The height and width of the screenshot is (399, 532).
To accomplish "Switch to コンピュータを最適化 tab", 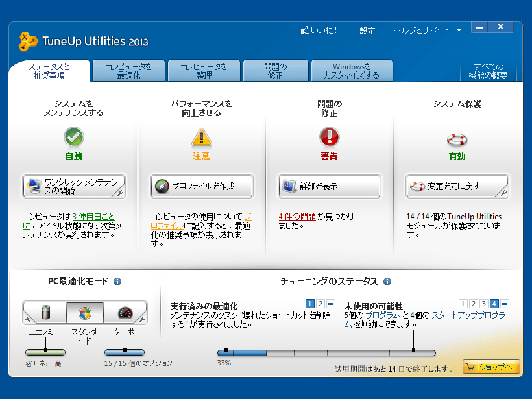I will tap(128, 71).
